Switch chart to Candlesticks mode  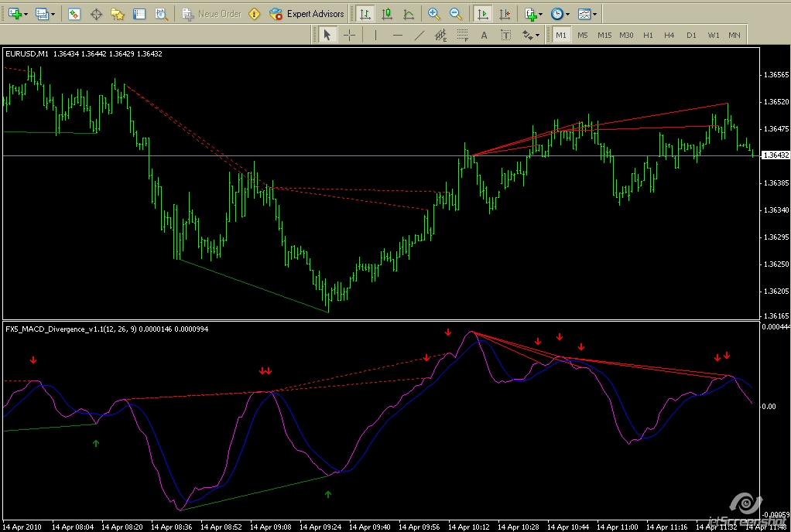point(387,14)
